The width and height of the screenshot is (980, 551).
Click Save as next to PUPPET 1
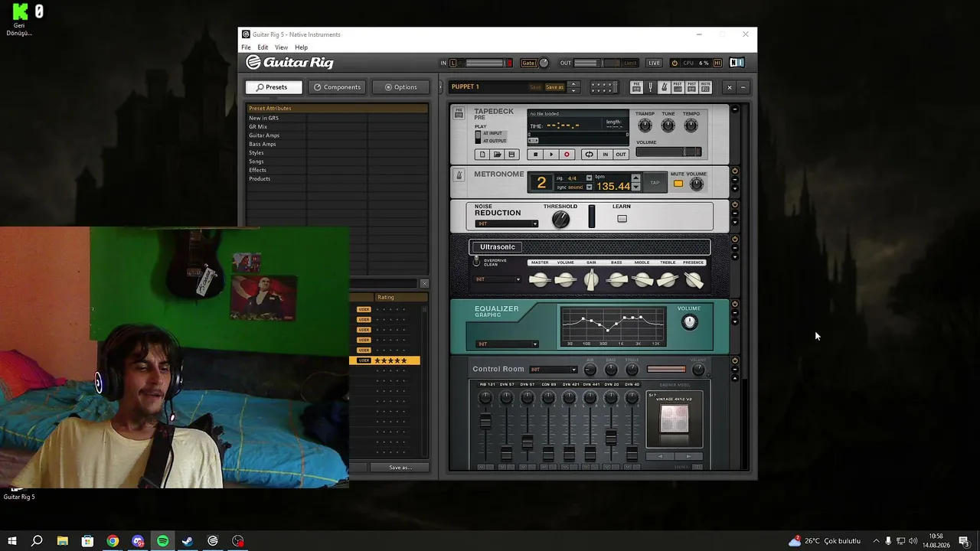pyautogui.click(x=554, y=87)
